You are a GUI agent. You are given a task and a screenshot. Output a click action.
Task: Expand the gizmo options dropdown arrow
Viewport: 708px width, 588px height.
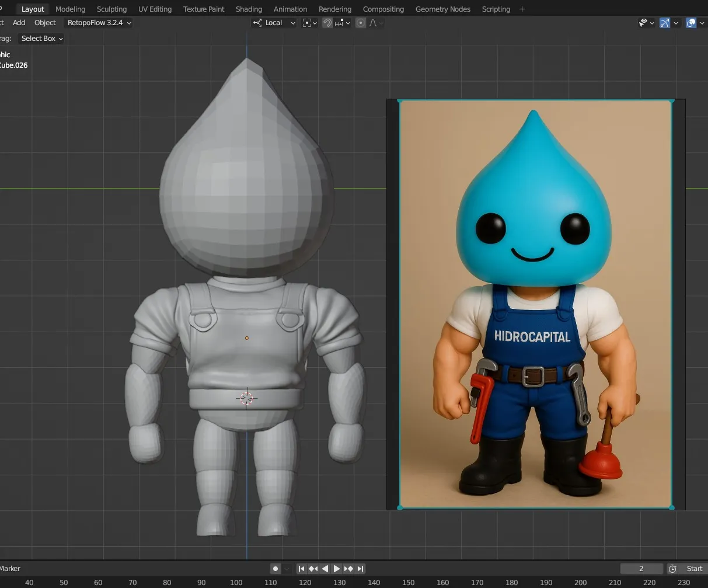click(676, 23)
